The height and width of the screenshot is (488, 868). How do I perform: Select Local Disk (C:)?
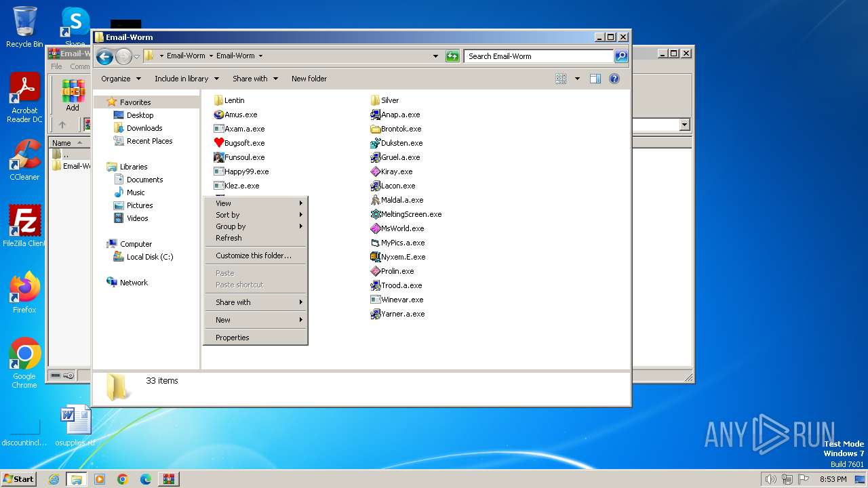point(143,257)
